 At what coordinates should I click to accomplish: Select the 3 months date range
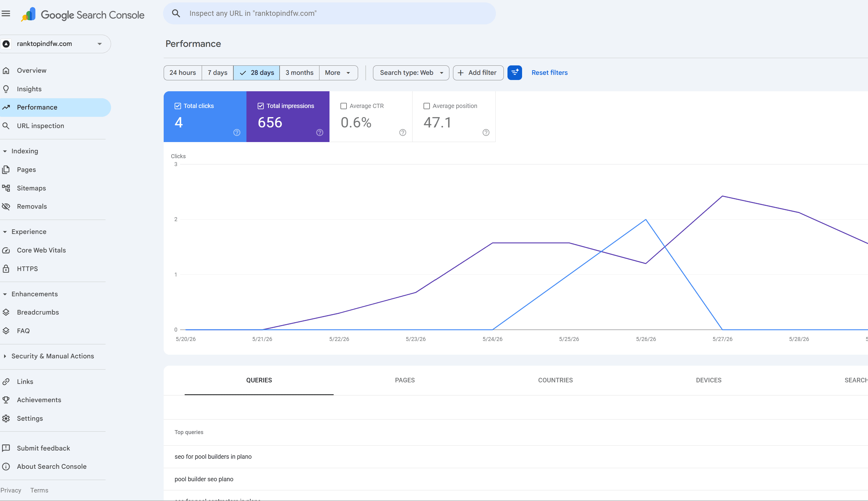tap(299, 73)
